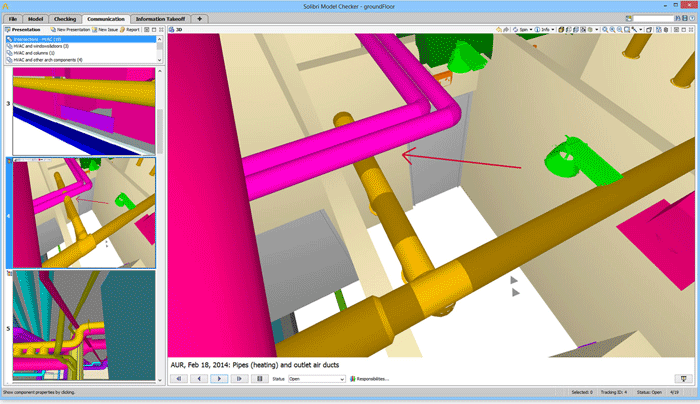Jump to the last slide
700x404 pixels.
coord(239,379)
